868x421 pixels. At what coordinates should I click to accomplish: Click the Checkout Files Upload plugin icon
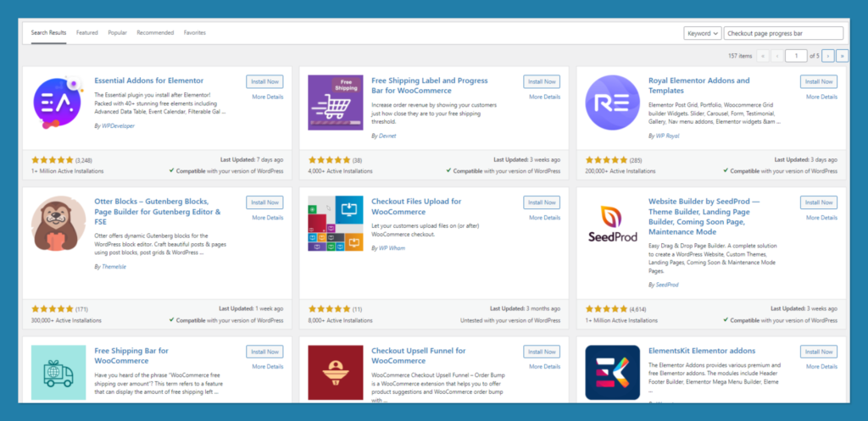tap(336, 224)
